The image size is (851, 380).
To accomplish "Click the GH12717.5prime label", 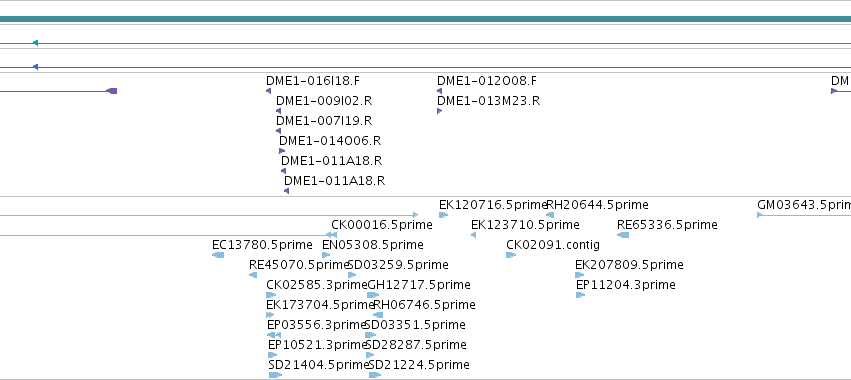I will (419, 285).
